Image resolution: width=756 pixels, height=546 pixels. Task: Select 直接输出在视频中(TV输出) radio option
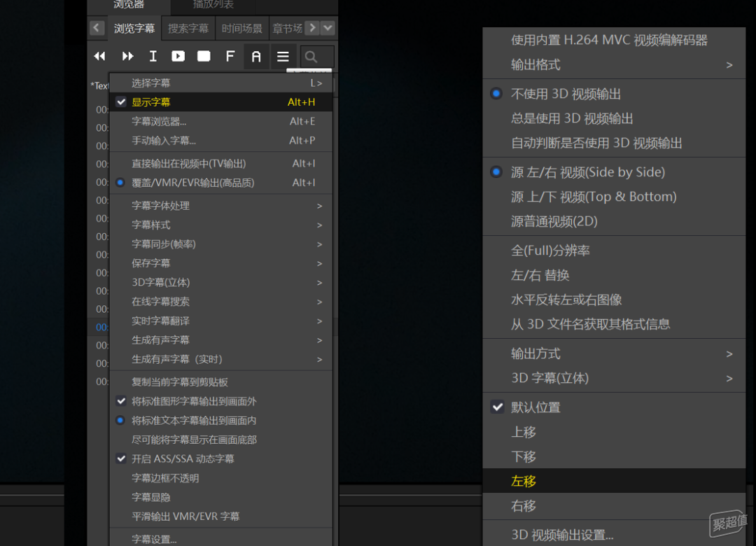tap(188, 164)
